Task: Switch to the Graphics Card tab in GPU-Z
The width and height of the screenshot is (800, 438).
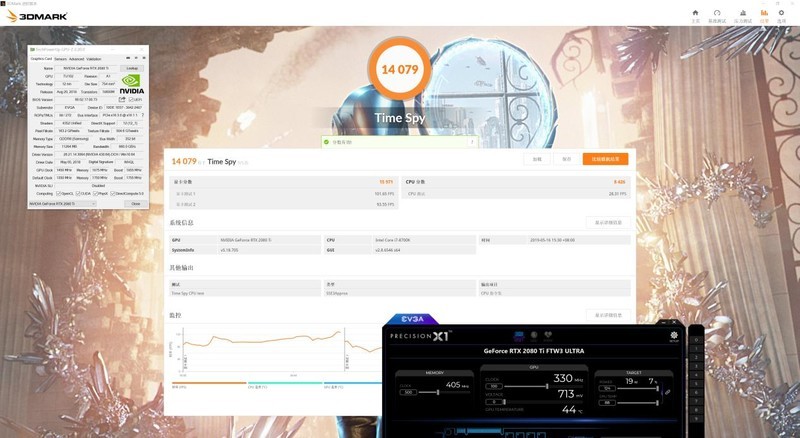Action: click(x=41, y=59)
